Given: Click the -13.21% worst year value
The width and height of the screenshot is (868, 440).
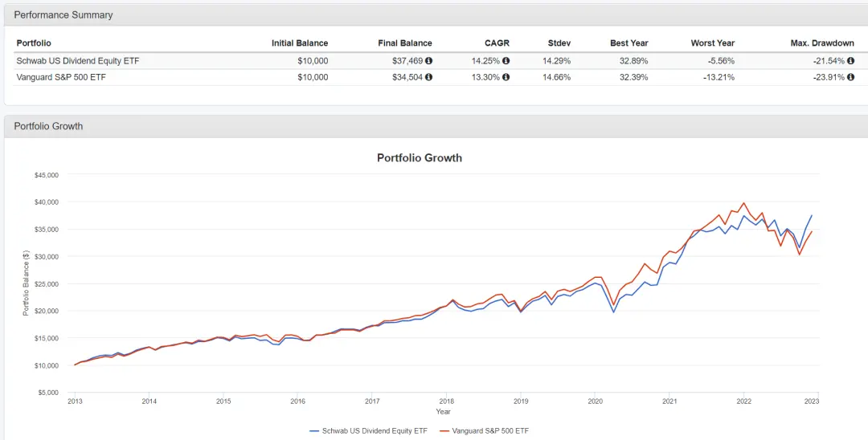Looking at the screenshot, I should pyautogui.click(x=719, y=77).
